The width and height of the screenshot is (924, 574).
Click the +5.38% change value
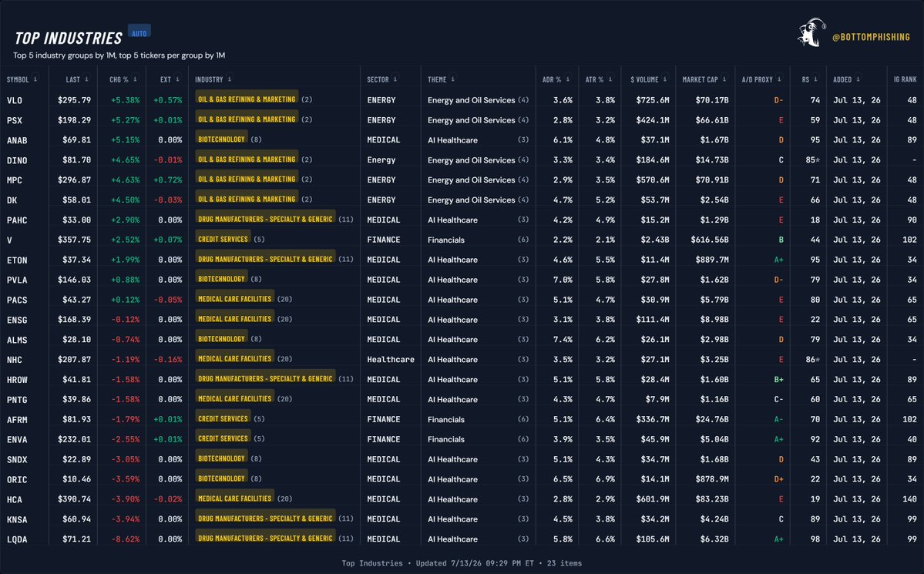(125, 100)
